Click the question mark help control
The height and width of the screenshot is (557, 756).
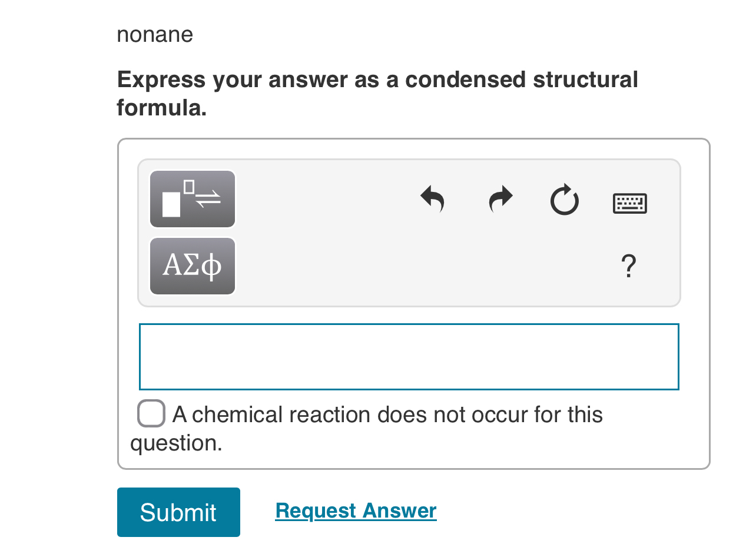tap(628, 266)
